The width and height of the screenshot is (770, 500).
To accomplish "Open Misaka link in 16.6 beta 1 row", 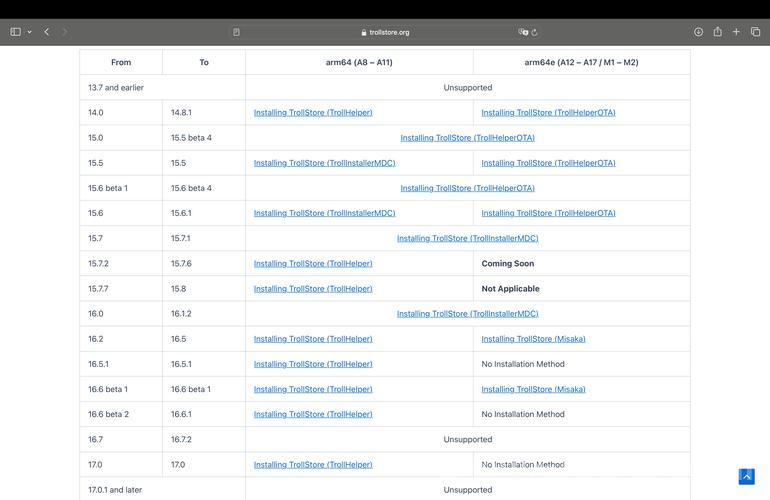I will click(x=533, y=389).
